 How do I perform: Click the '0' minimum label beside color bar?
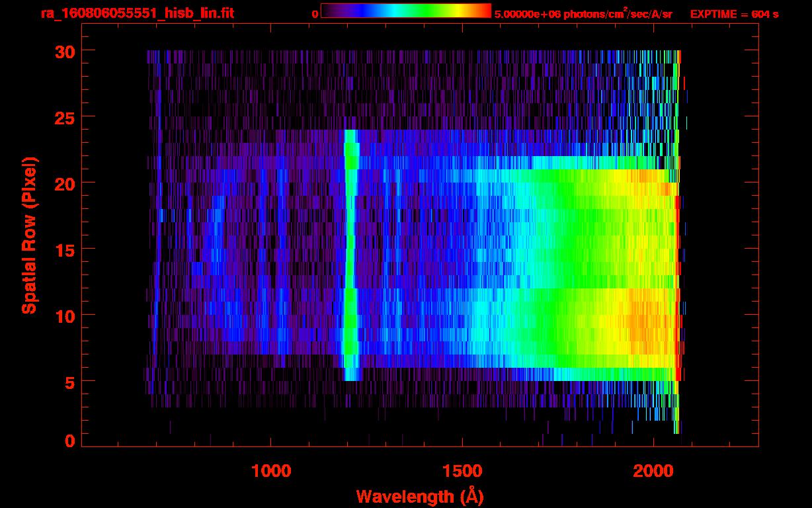click(x=315, y=14)
